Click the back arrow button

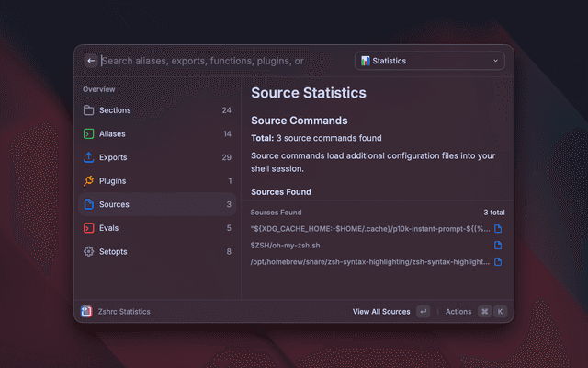tap(91, 61)
